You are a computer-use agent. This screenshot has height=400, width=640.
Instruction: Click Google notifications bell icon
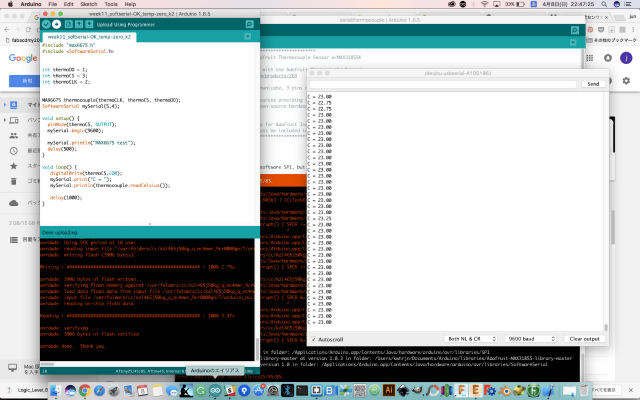[608, 58]
